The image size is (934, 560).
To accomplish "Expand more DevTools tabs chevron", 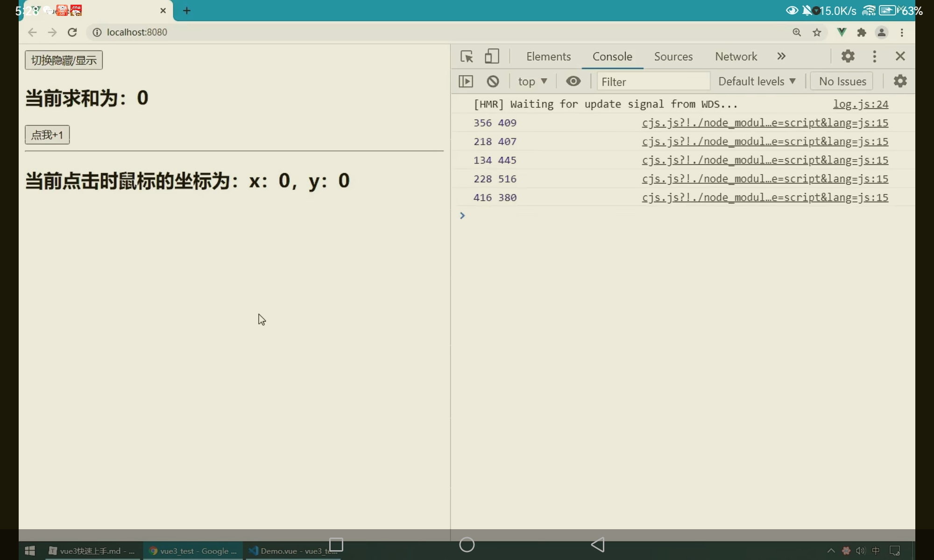I will pyautogui.click(x=781, y=56).
